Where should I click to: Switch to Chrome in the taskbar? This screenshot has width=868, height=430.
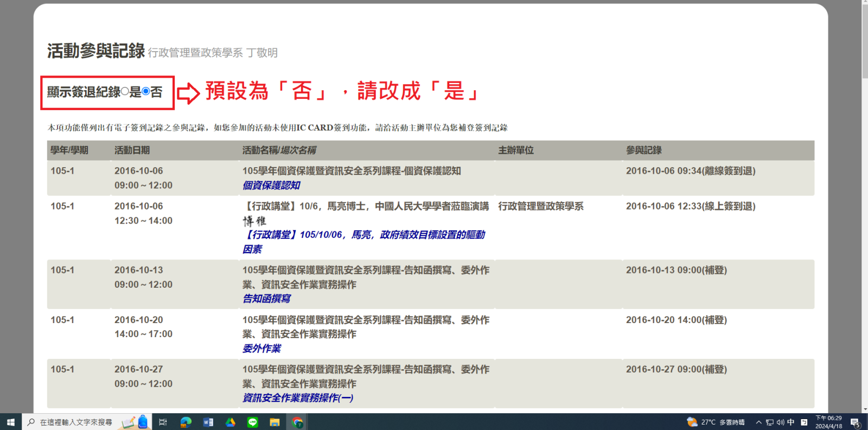[x=297, y=422]
